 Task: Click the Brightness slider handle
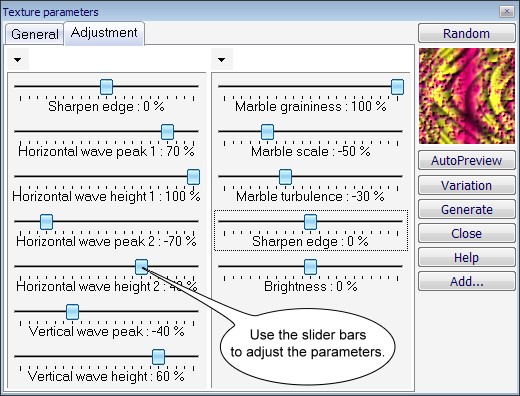coord(310,267)
